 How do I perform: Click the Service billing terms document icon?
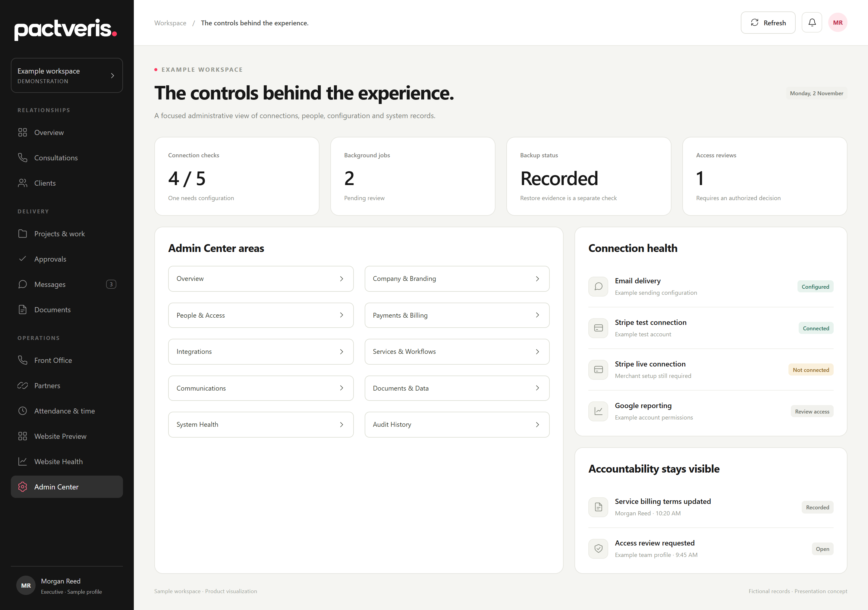(598, 507)
